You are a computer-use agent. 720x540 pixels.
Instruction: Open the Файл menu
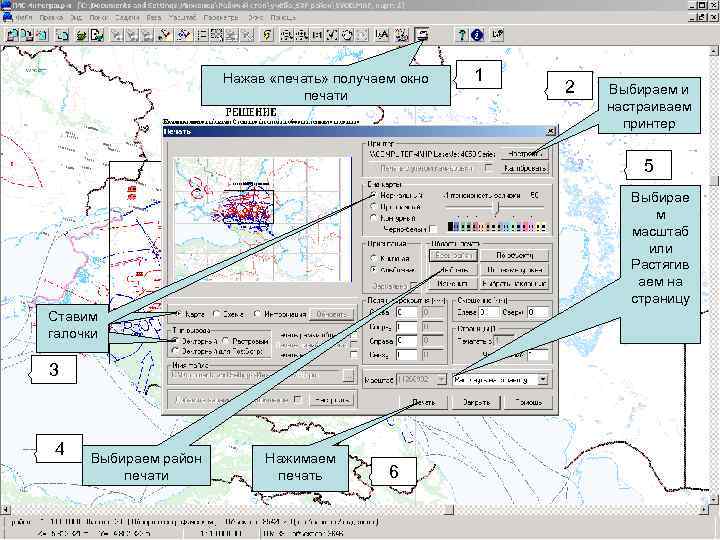(x=23, y=17)
